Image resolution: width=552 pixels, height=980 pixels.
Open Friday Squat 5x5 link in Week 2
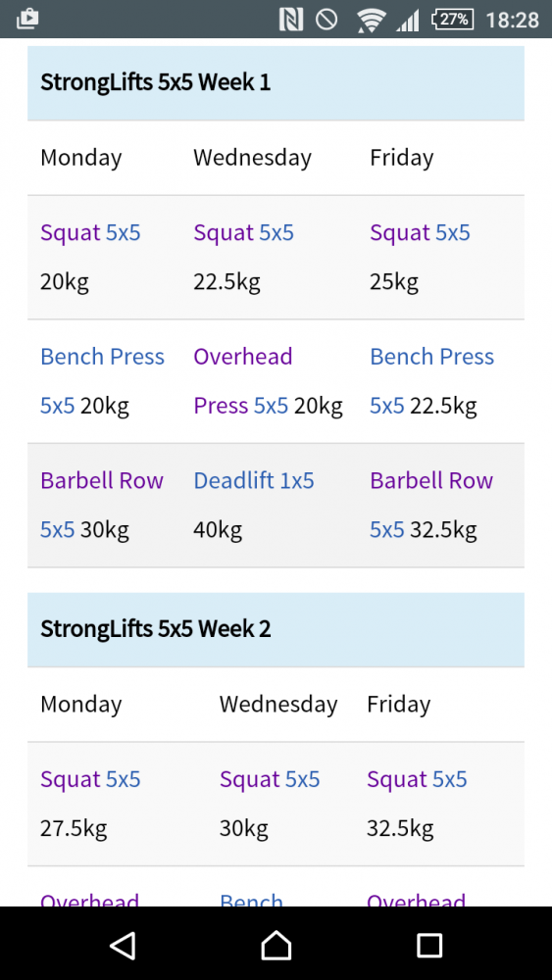pos(417,779)
